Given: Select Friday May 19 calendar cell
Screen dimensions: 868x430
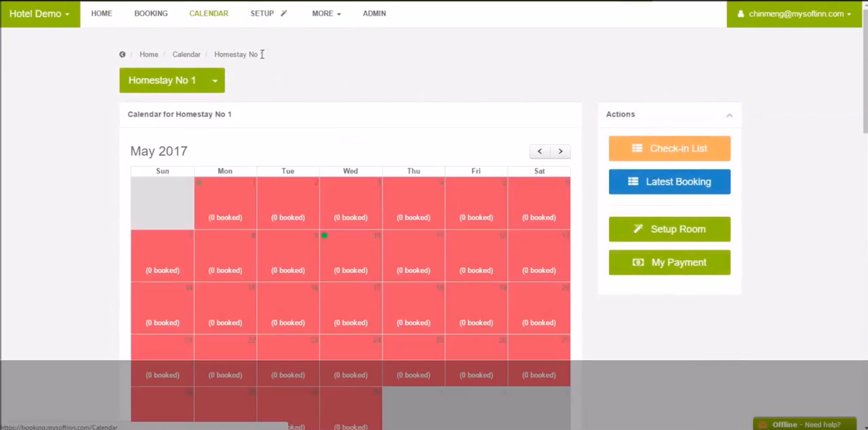Looking at the screenshot, I should [476, 308].
